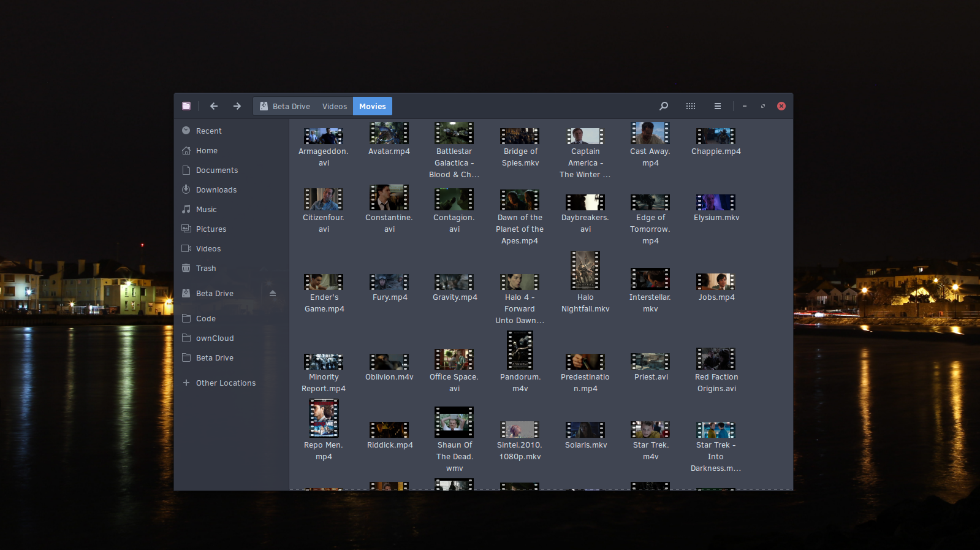980x550 pixels.
Task: Go forward with the right arrow
Action: (237, 106)
